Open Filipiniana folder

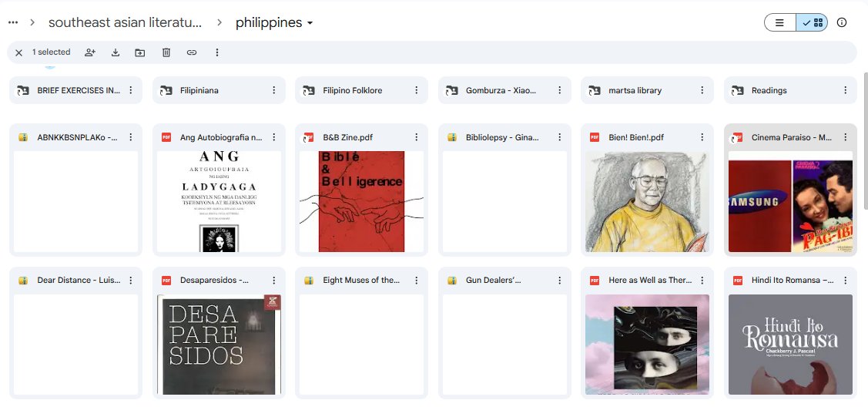point(219,90)
